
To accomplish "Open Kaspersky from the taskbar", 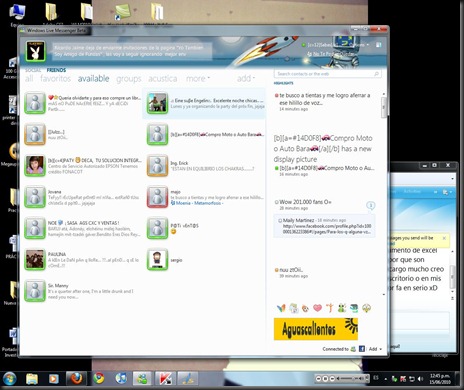I will coord(166,379).
